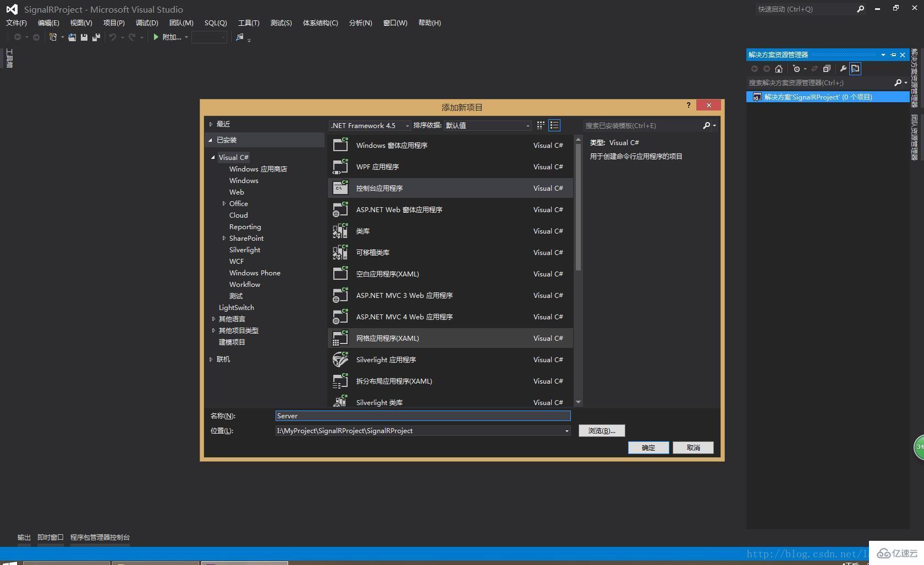Open the 编辑(E) menu
This screenshot has width=924, height=565.
click(48, 23)
